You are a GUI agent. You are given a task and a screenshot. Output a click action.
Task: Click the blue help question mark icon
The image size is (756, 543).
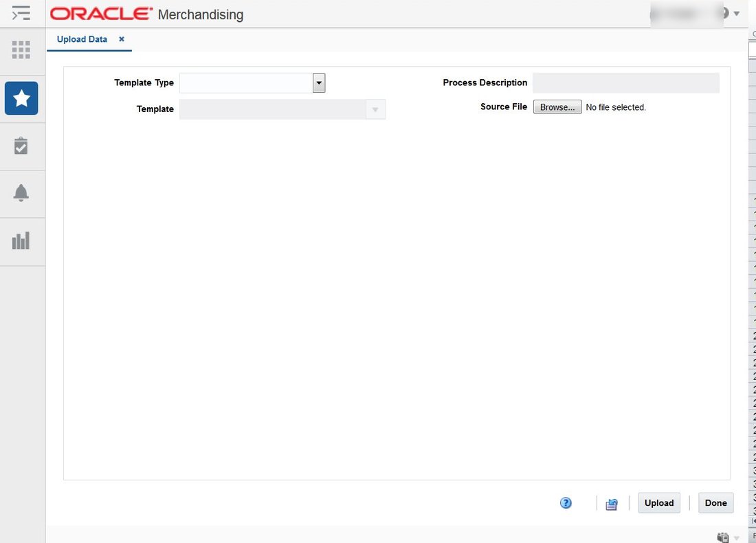(566, 503)
